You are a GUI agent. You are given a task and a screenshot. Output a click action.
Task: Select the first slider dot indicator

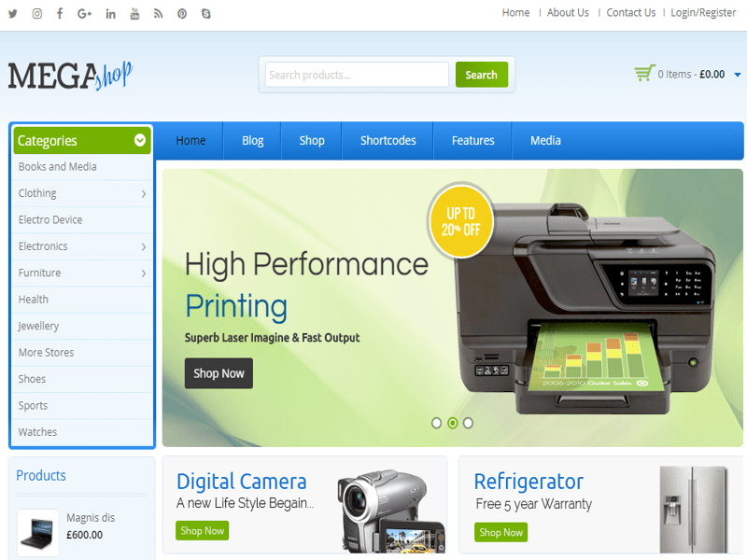coord(436,423)
